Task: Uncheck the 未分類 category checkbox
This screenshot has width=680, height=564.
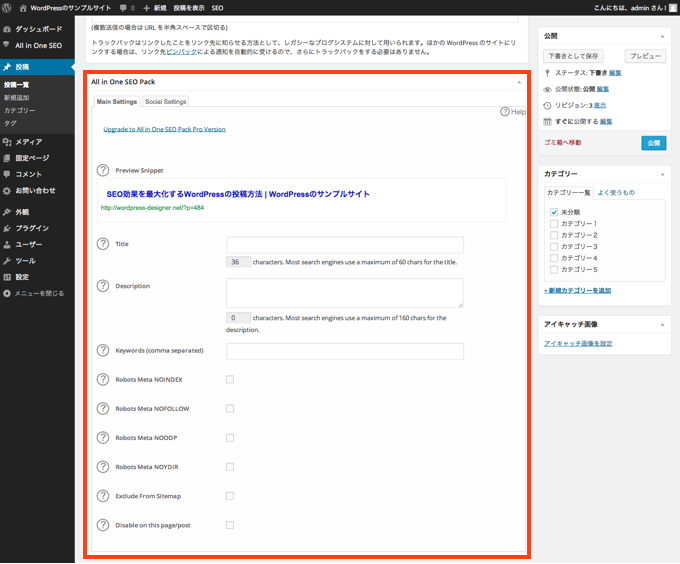Action: click(x=554, y=212)
